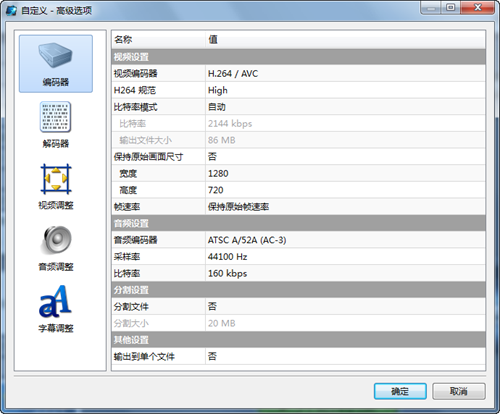Select the 音频编码器 row label
The width and height of the screenshot is (500, 414).
135,240
